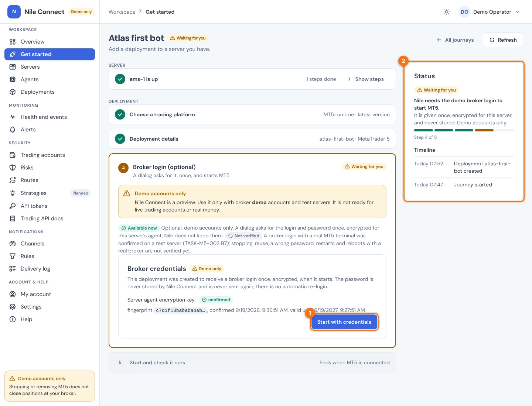Screen dimensions: 532x406
Task: Click the step 4 of 5 progress bar
Action: 464,130
